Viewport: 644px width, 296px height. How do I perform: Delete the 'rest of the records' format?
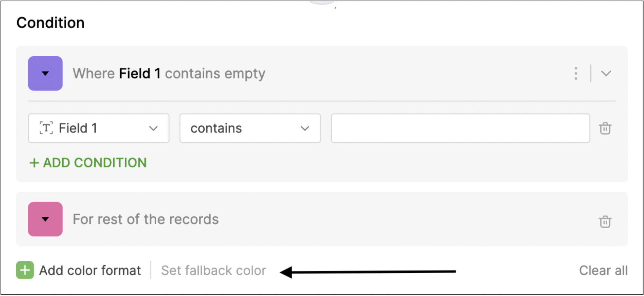pos(605,222)
